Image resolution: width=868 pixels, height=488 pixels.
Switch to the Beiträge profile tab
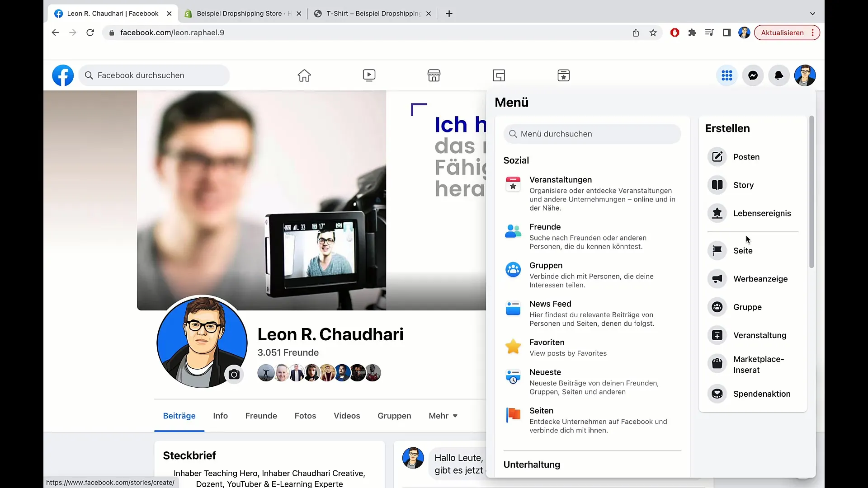(x=179, y=416)
